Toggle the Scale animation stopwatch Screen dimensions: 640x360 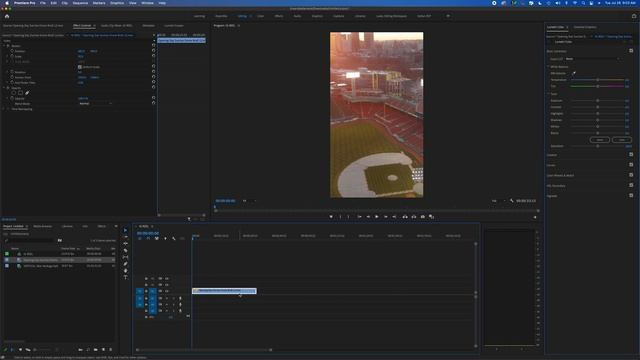tap(12, 56)
